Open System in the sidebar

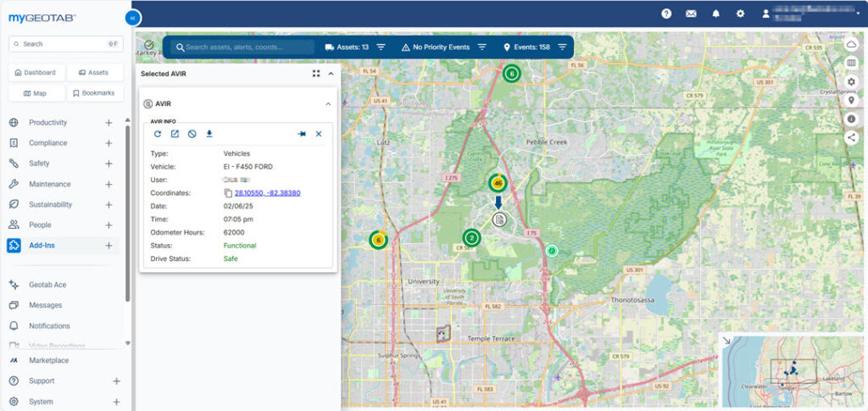pyautogui.click(x=41, y=402)
